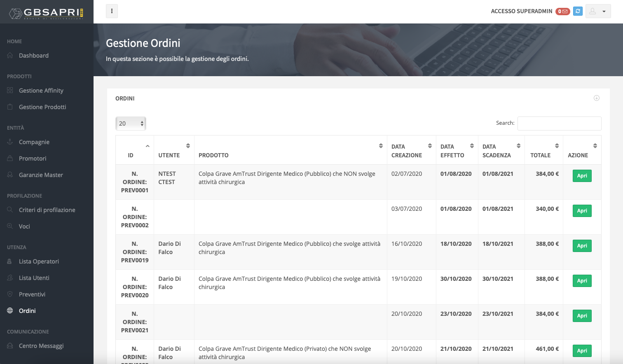Open Centro Messaggi
The image size is (623, 364).
[41, 345]
